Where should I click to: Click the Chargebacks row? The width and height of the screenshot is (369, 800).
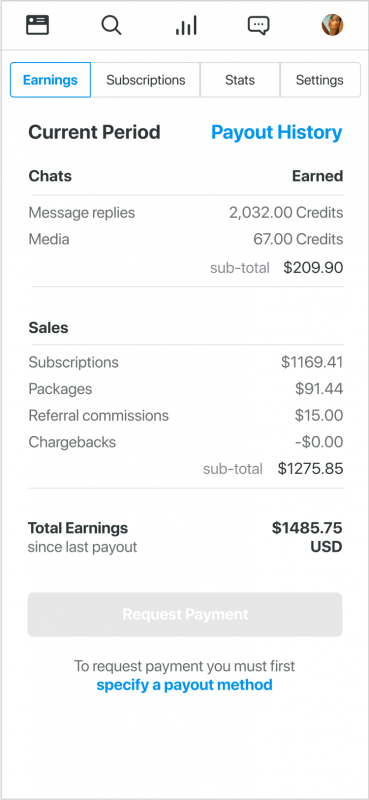(x=186, y=442)
